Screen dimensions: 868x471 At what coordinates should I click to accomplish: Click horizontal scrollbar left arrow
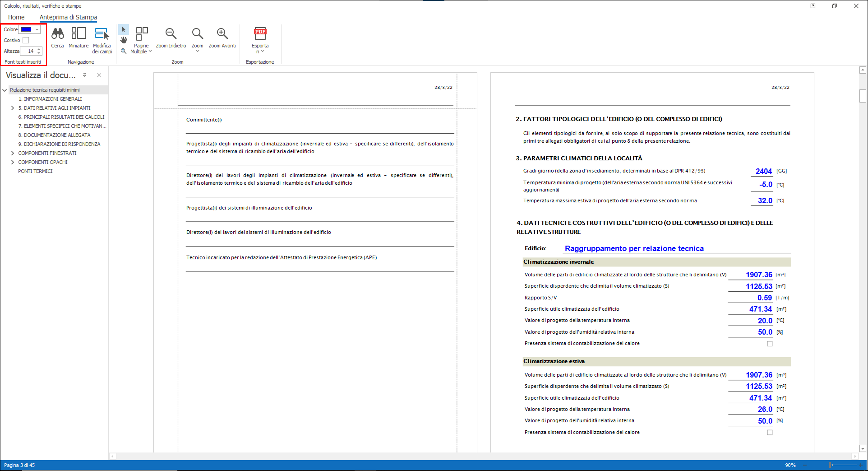tap(113, 457)
